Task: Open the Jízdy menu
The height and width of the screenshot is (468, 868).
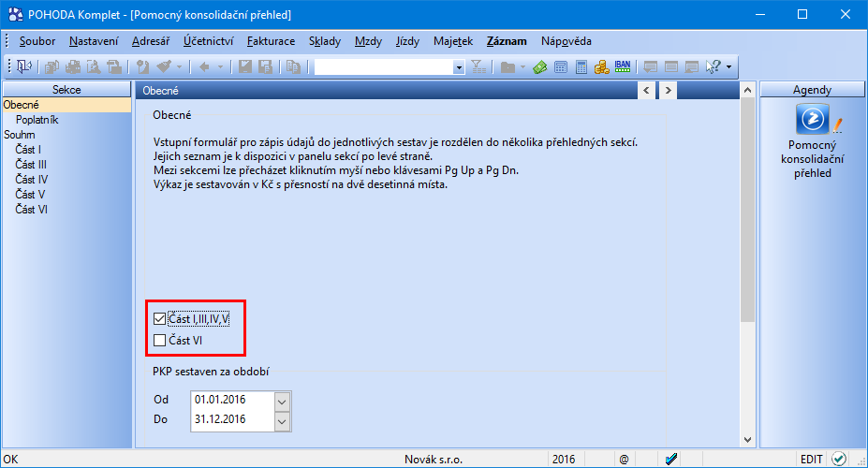Action: click(x=407, y=41)
